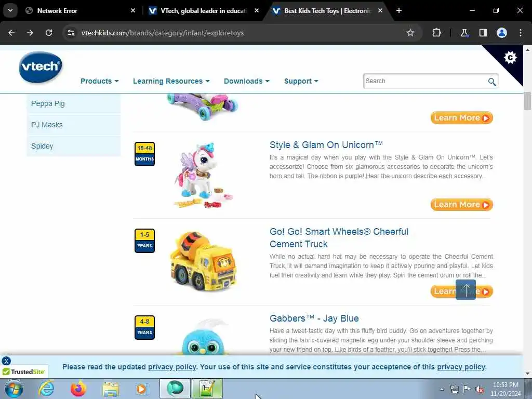Click the muted volume tray icon

coord(480,389)
